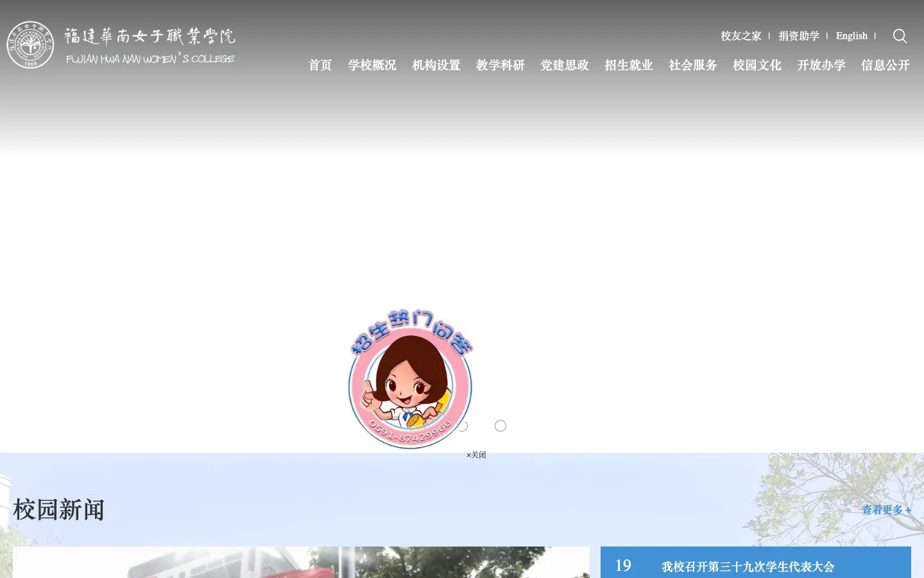924x578 pixels.
Task: Visit the 校友之家 link
Action: (x=741, y=36)
